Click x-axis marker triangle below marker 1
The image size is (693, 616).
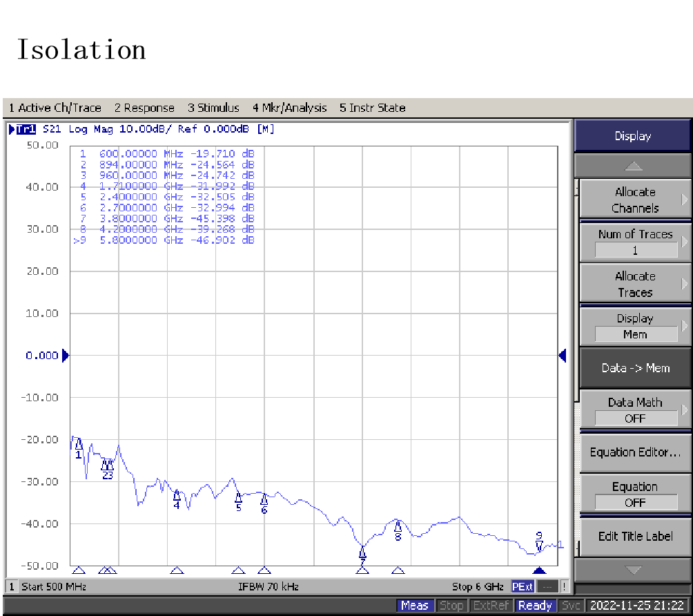(x=79, y=570)
